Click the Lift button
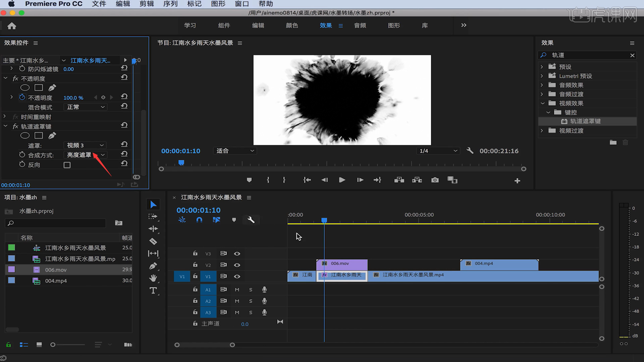This screenshot has width=644, height=362. click(x=399, y=180)
